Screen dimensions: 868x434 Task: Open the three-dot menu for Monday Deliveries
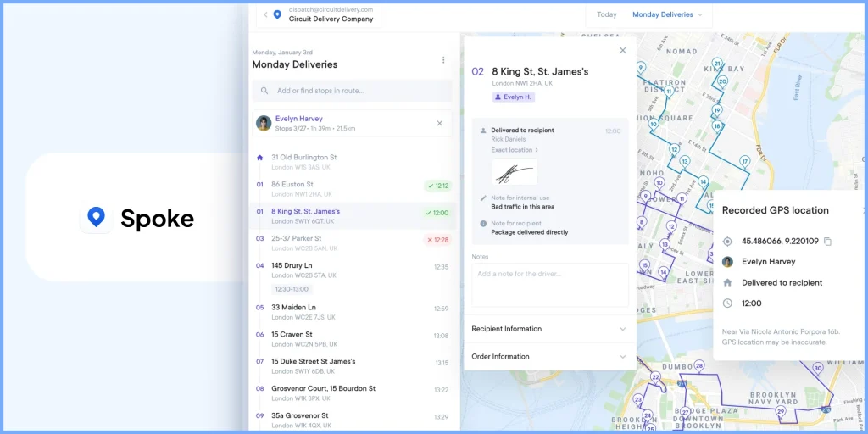pyautogui.click(x=442, y=60)
